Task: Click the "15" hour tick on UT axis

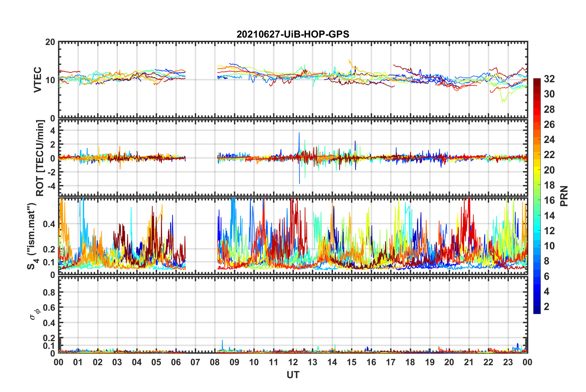Action: 352,362
